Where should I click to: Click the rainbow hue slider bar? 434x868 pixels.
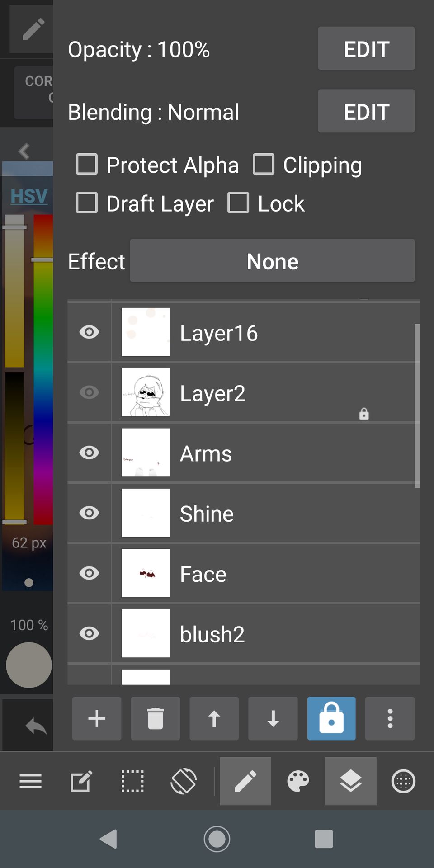(x=43, y=369)
